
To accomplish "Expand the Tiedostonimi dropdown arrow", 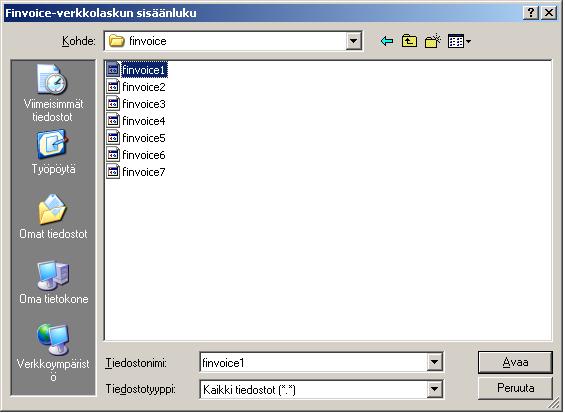I will (435, 362).
